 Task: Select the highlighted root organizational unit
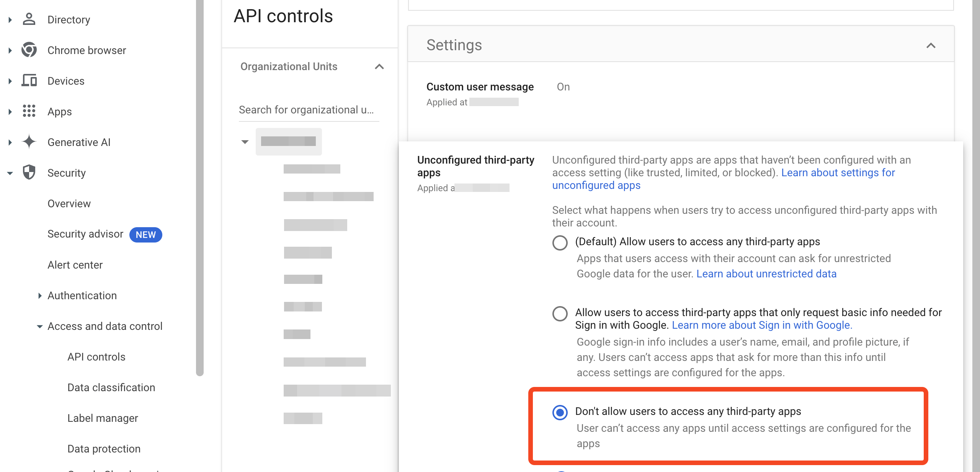[x=289, y=142]
